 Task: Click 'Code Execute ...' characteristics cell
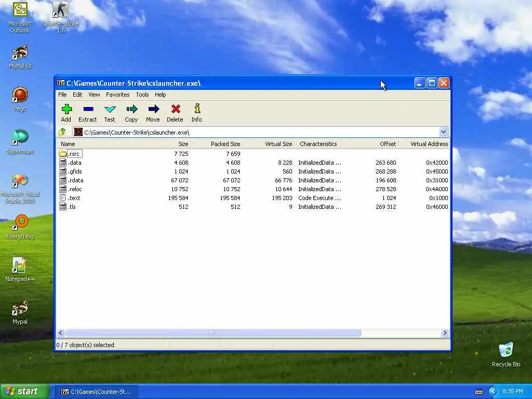click(x=320, y=198)
